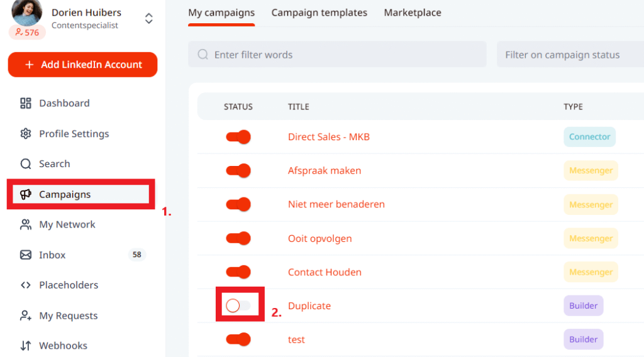
Task: Click the Profile Settings gear icon
Action: 26,134
